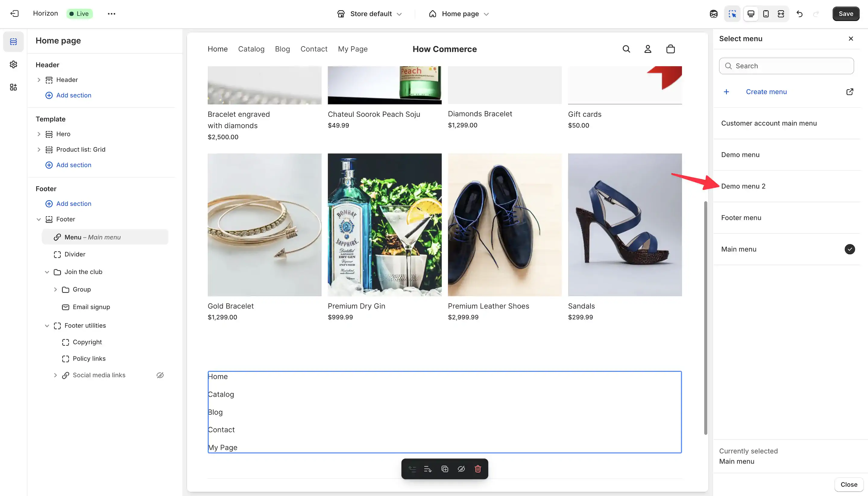Open the Gold Bracelet product image
This screenshot has height=496, width=868.
pos(264,224)
